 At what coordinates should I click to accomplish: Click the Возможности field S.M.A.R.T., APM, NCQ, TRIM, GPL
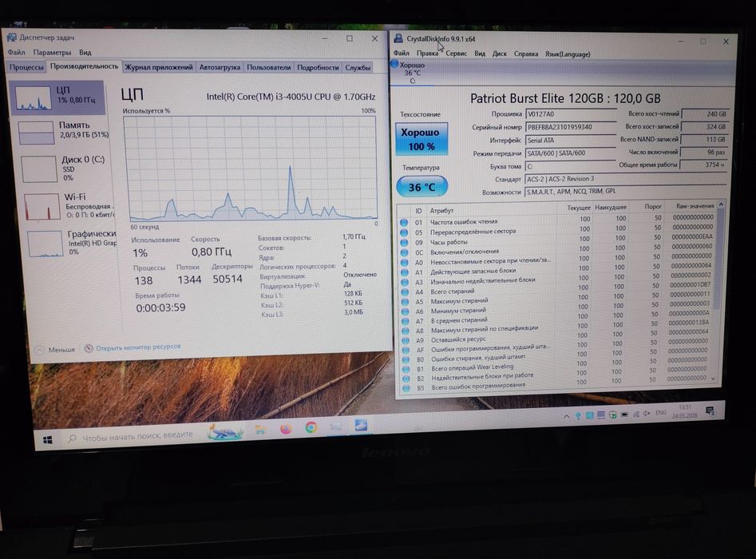click(626, 192)
